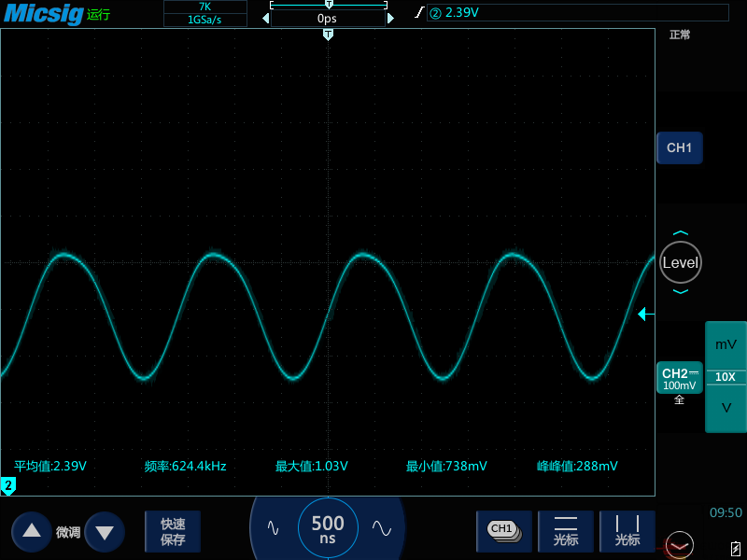Lower the trigger level with the down chevron

pos(681,291)
